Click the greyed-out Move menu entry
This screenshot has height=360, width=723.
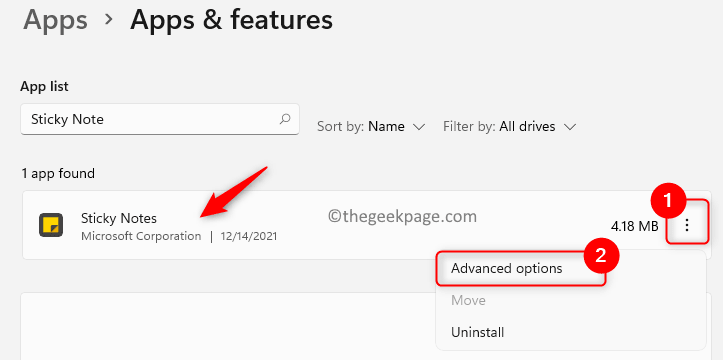click(468, 301)
